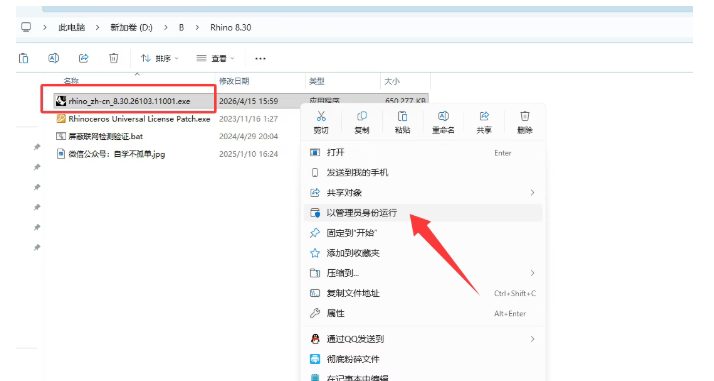714x381 pixels.
Task: Select 压缩到... menu entry
Action: click(x=423, y=273)
